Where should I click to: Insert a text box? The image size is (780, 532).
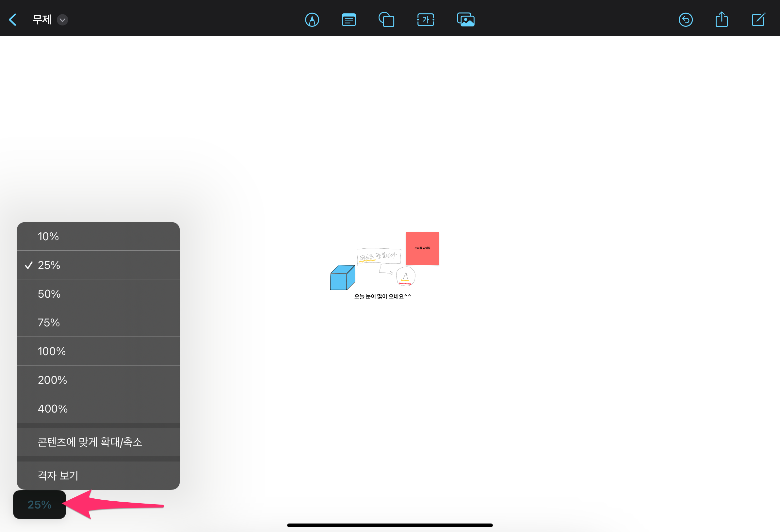[425, 20]
